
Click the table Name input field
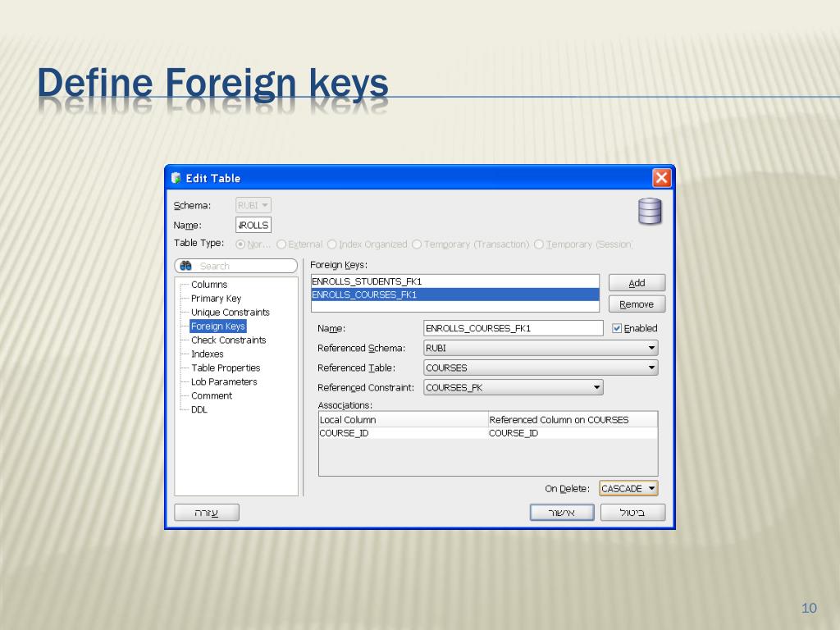tap(253, 225)
